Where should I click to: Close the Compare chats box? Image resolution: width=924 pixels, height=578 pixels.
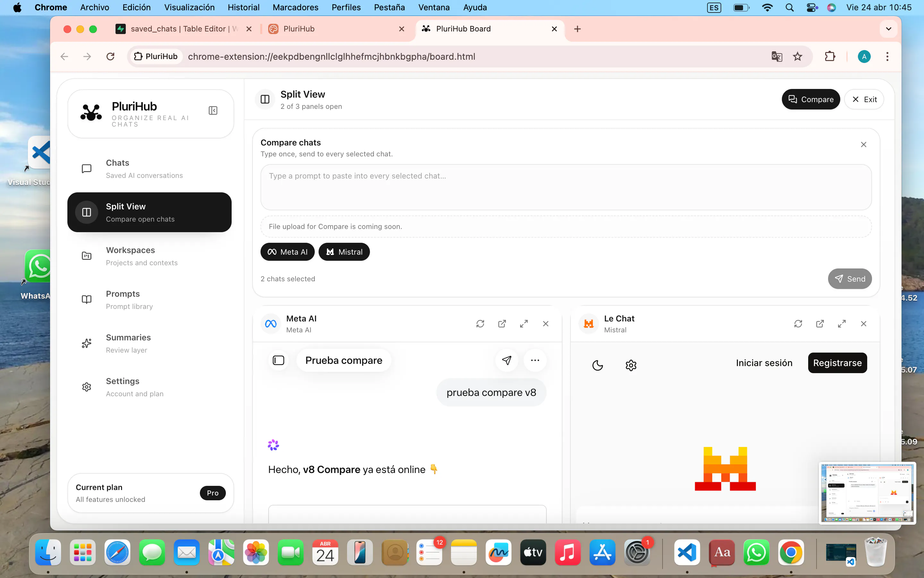pos(864,144)
